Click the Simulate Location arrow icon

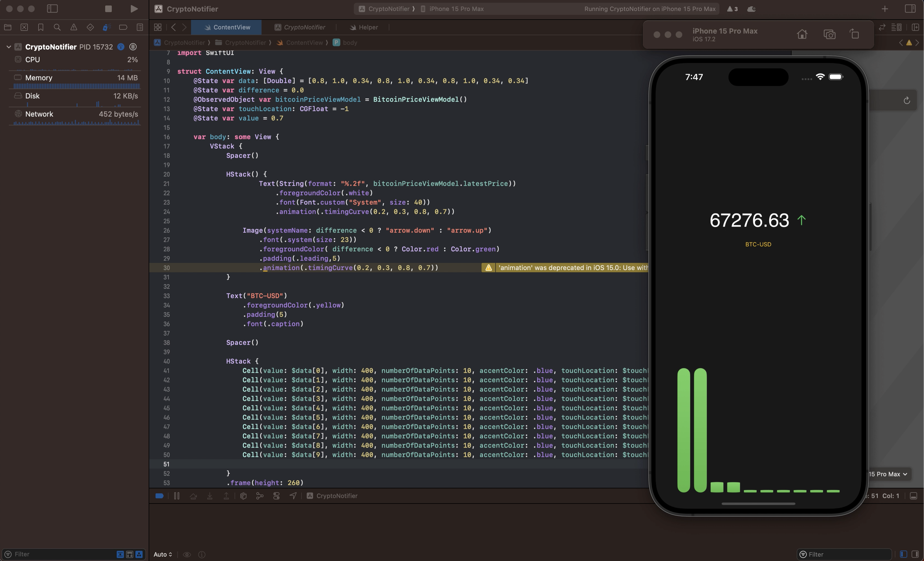click(293, 496)
